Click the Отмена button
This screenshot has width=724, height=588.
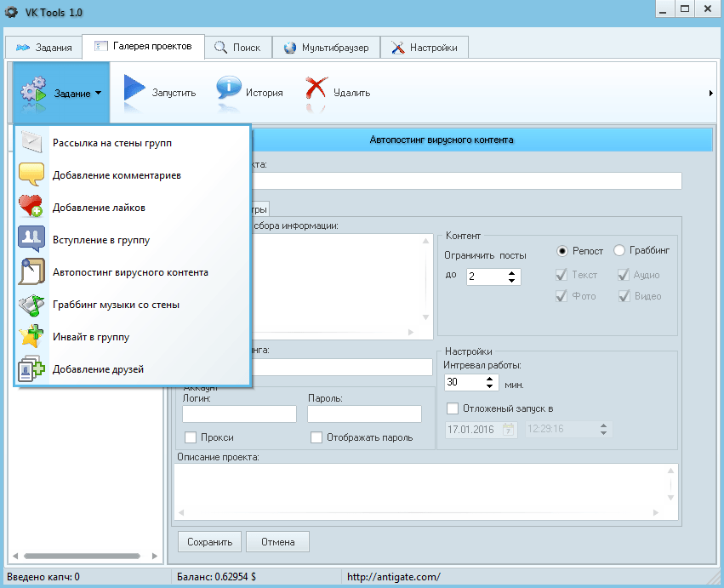click(277, 541)
